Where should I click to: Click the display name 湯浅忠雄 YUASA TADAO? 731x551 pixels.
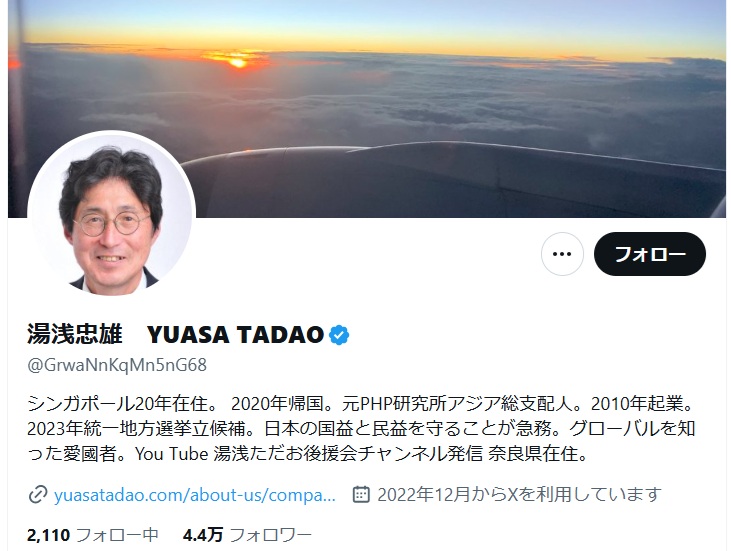pyautogui.click(x=175, y=334)
